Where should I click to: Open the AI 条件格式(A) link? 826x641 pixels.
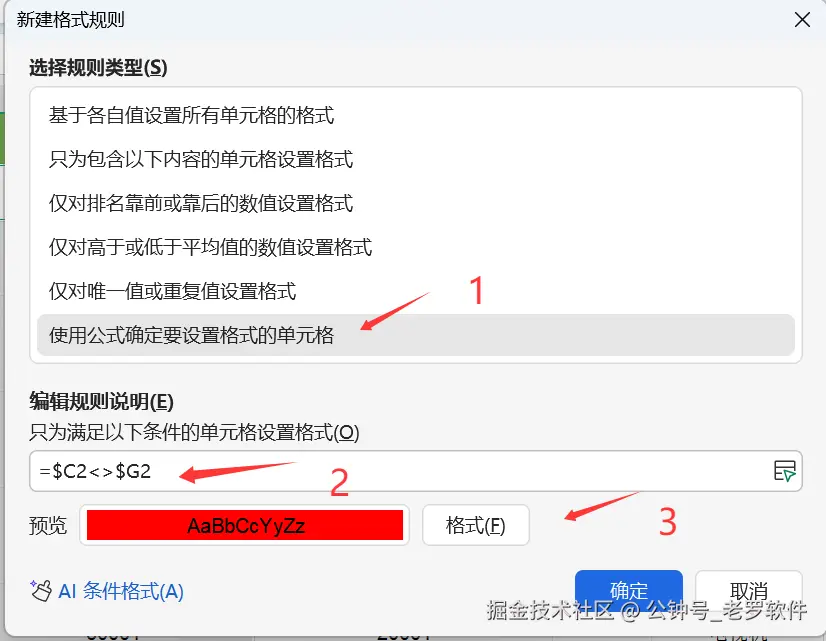click(x=121, y=591)
